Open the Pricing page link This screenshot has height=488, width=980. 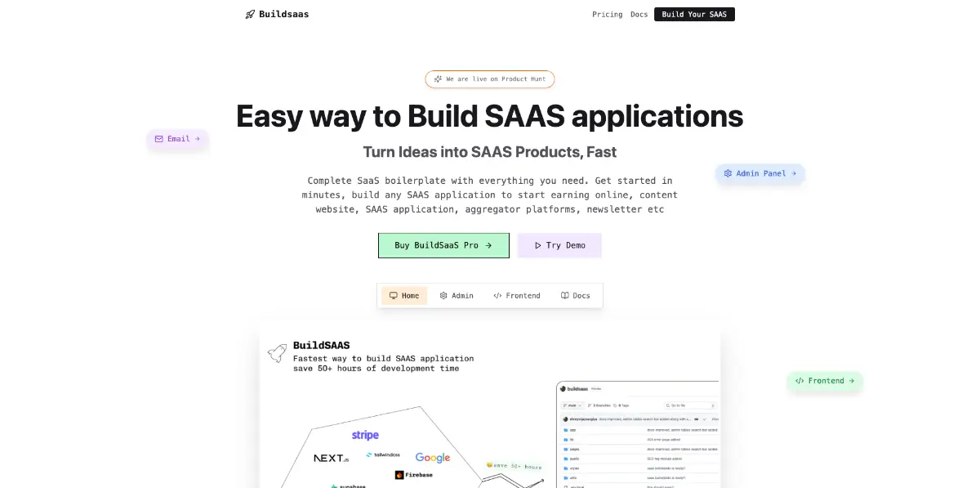click(607, 15)
